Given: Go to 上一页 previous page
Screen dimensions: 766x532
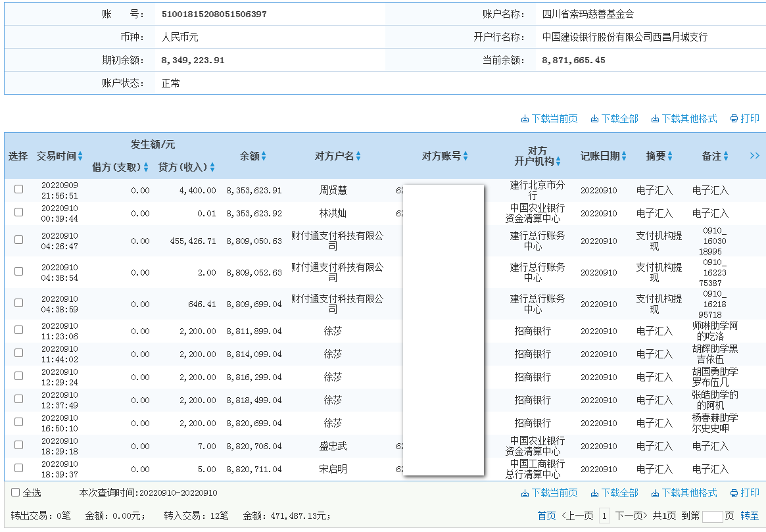Looking at the screenshot, I should click(x=577, y=516).
